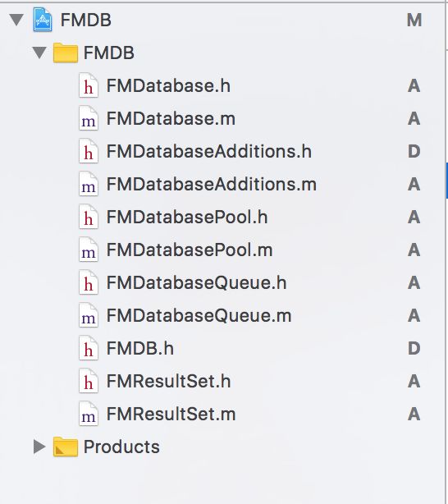Click the FMResultSet.h header icon
The height and width of the screenshot is (504, 448).
89,381
